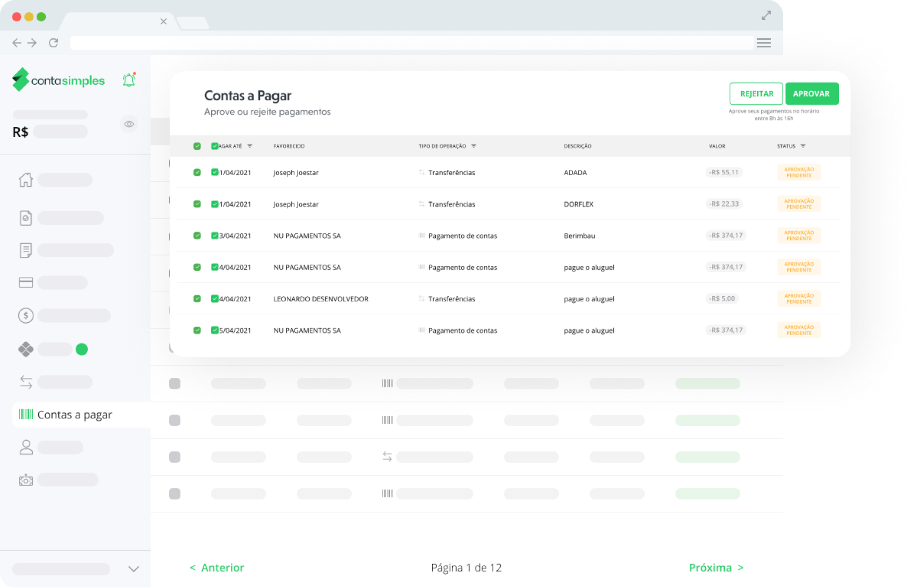This screenshot has width=920, height=588.
Task: Toggle the select-all checkbox in table header
Action: point(197,146)
